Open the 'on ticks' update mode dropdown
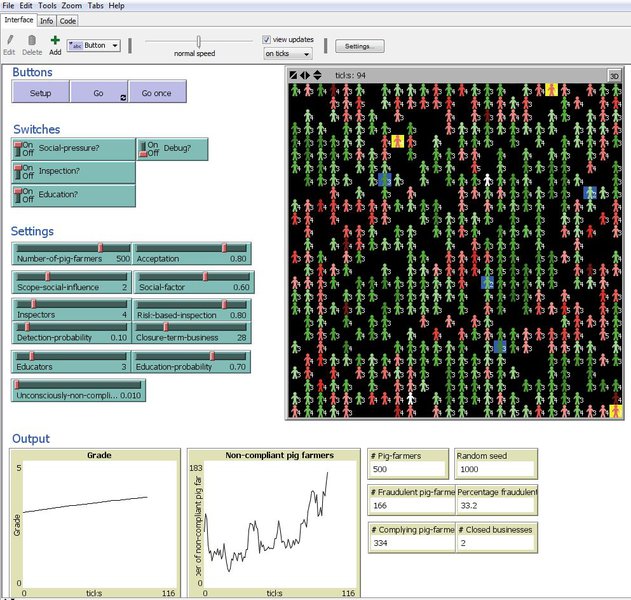Screen dimensions: 631x600 coord(287,54)
